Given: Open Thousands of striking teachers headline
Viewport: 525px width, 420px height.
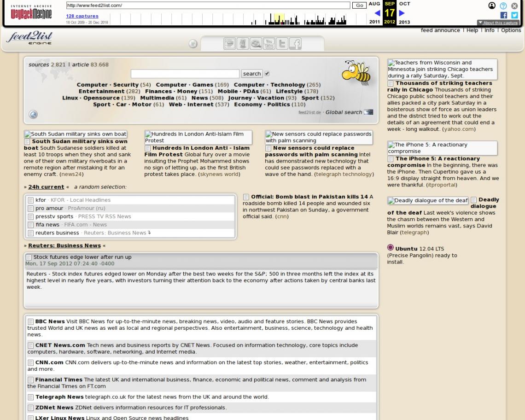Looking at the screenshot, I should [440, 87].
